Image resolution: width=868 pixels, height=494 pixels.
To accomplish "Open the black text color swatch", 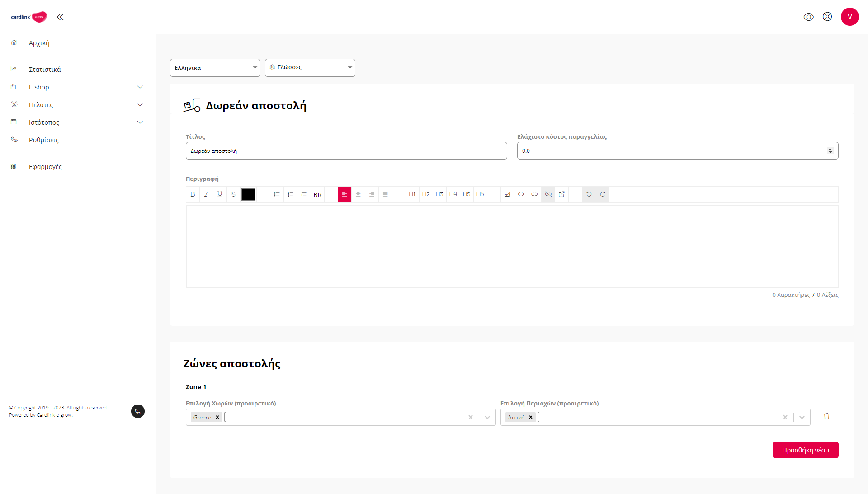I will click(x=248, y=194).
